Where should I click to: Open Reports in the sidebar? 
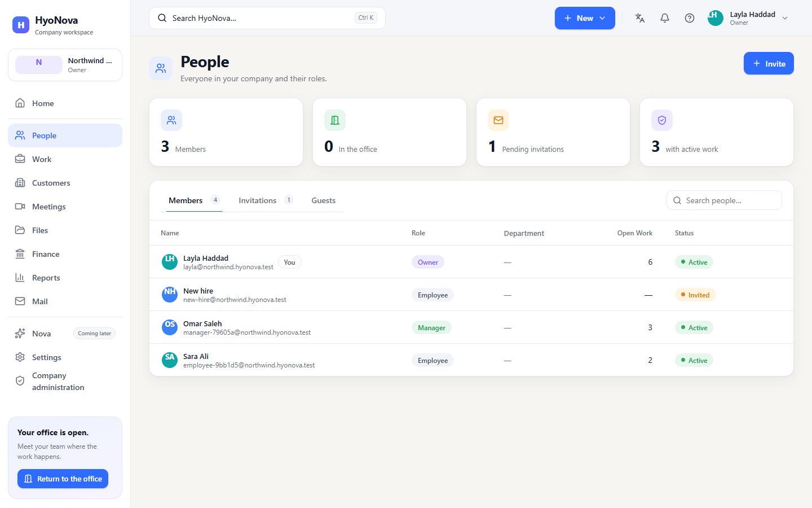(65, 278)
